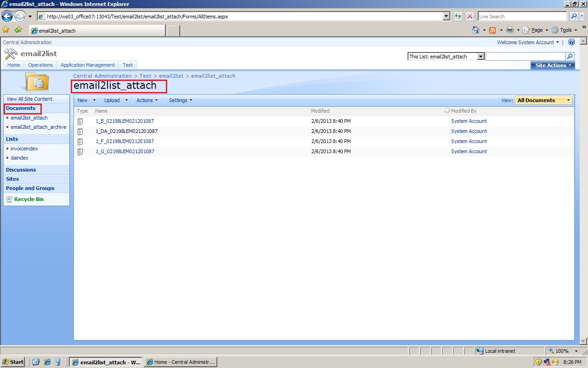Screen dimensions: 588x368
Task: Click the security shield tray icon
Action: pyautogui.click(x=538, y=362)
